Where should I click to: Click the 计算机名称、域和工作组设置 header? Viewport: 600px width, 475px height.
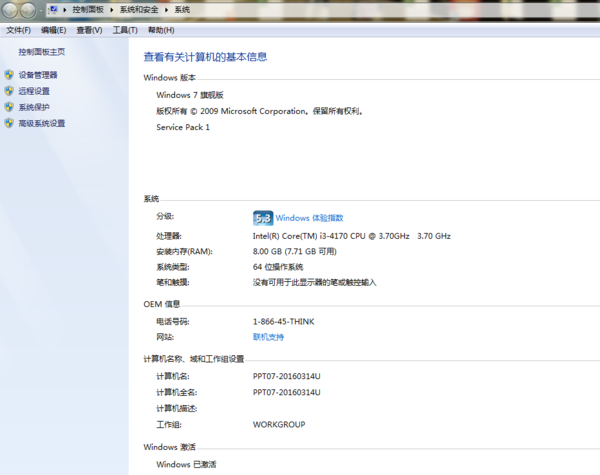pyautogui.click(x=194, y=359)
